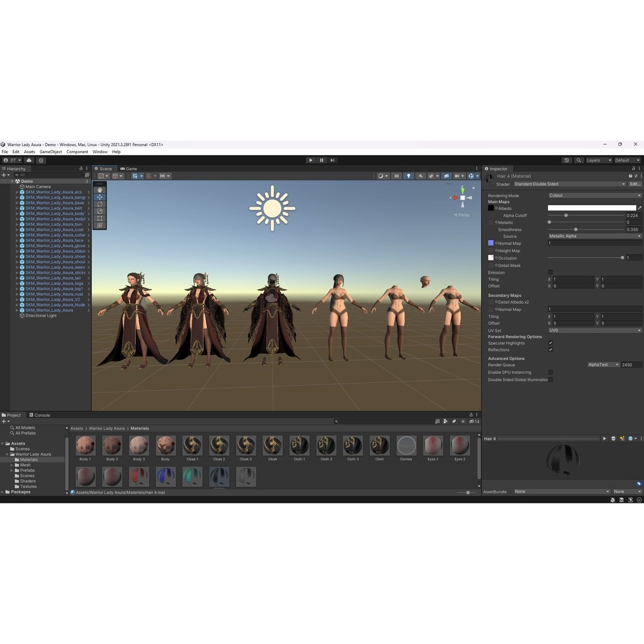
Task: Select Main Camera in Hierarchy
Action: click(38, 187)
